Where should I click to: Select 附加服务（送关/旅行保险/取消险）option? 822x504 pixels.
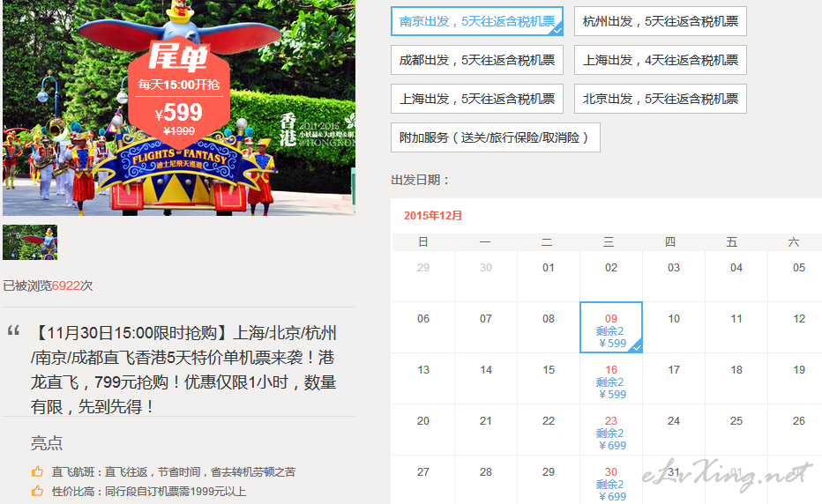[x=496, y=137]
